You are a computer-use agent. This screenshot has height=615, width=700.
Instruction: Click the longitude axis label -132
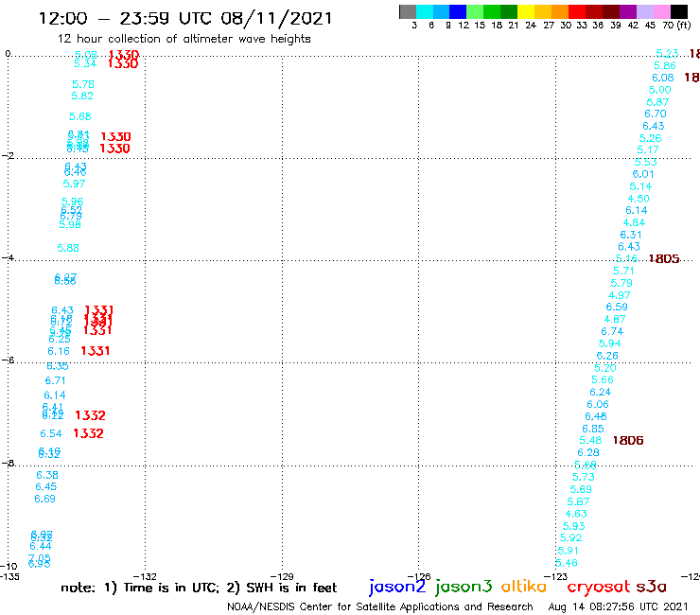pyautogui.click(x=145, y=576)
